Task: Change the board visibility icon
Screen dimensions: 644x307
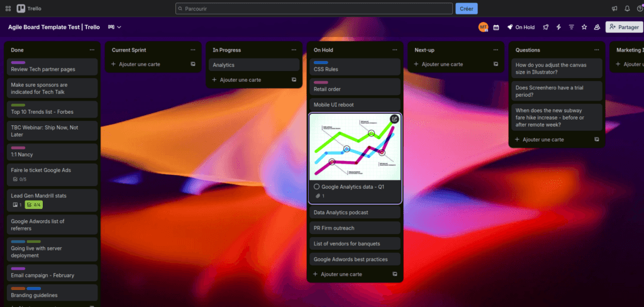Action: (x=597, y=27)
